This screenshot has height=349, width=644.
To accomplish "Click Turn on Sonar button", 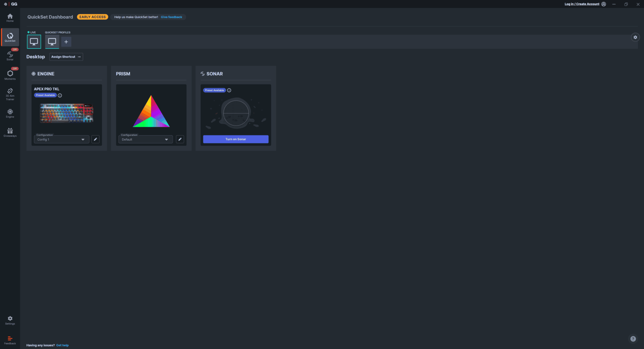I will click(x=236, y=139).
